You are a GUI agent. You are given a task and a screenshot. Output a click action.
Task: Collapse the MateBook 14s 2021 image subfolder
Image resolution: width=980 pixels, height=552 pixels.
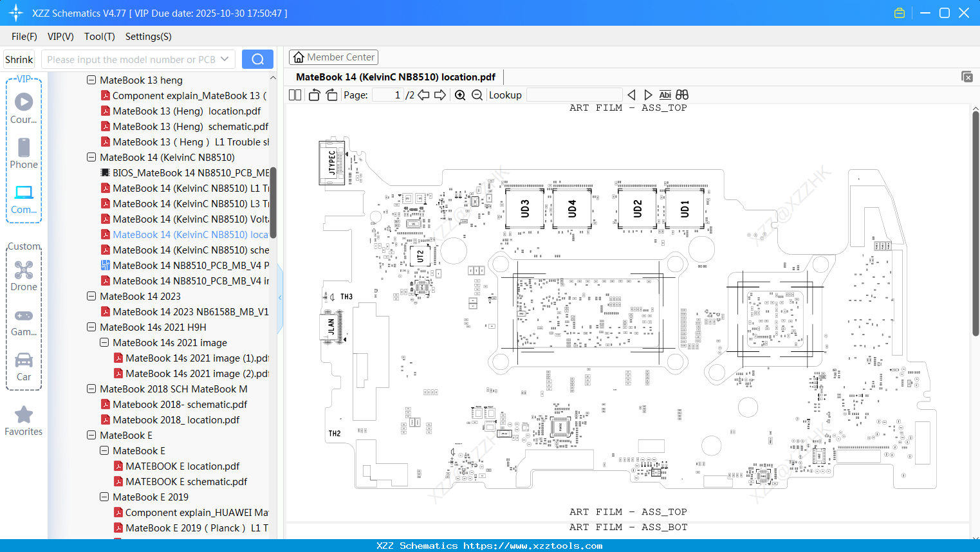tap(104, 342)
